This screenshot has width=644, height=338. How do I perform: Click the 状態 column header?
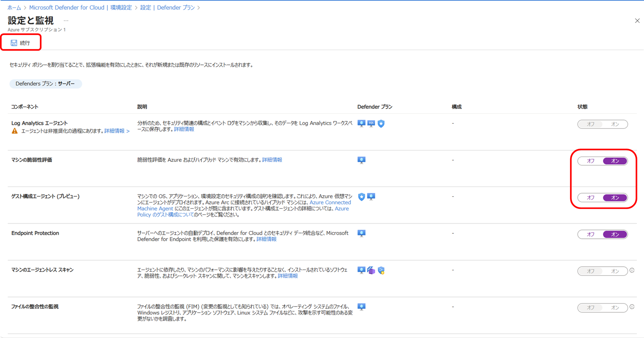click(x=582, y=107)
